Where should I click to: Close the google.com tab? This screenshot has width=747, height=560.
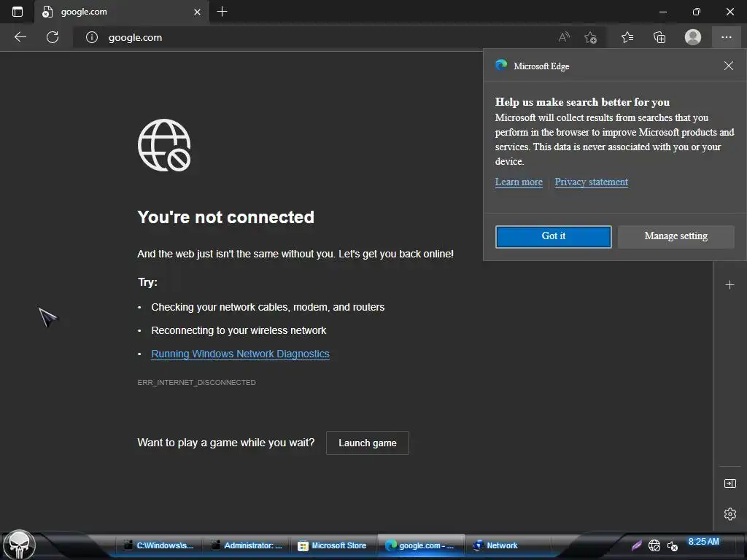point(197,12)
